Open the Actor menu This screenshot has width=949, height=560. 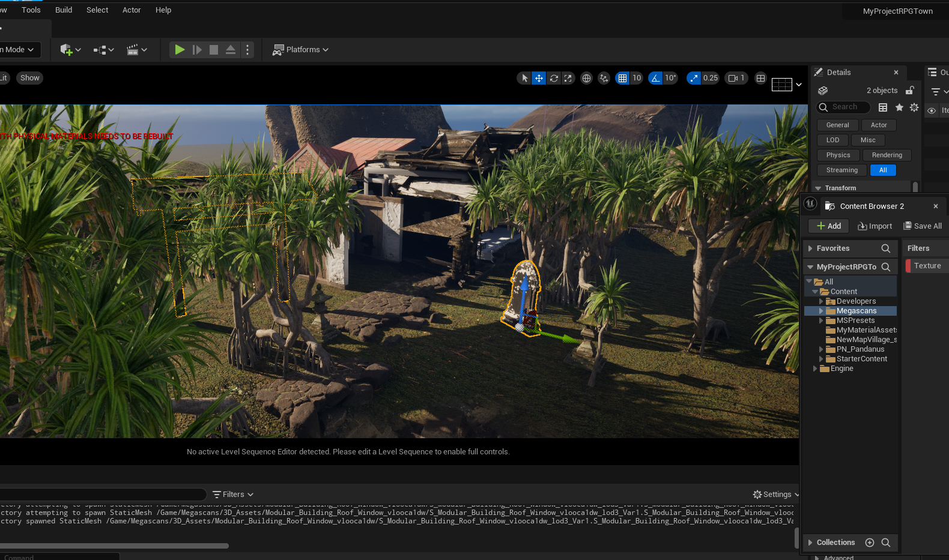(x=132, y=10)
